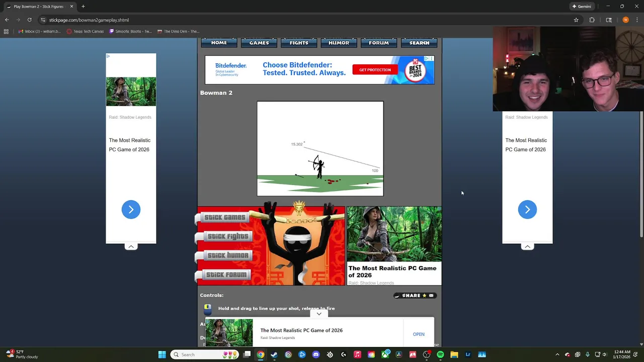Open the browser extensions puzzle icon
The image size is (644, 362).
click(592, 20)
